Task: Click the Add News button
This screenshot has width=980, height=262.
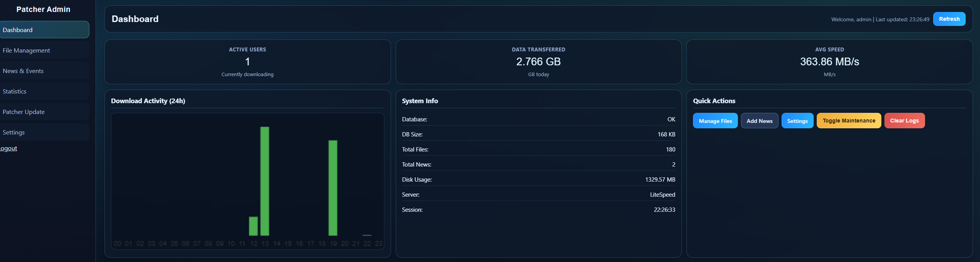Action: pyautogui.click(x=760, y=121)
